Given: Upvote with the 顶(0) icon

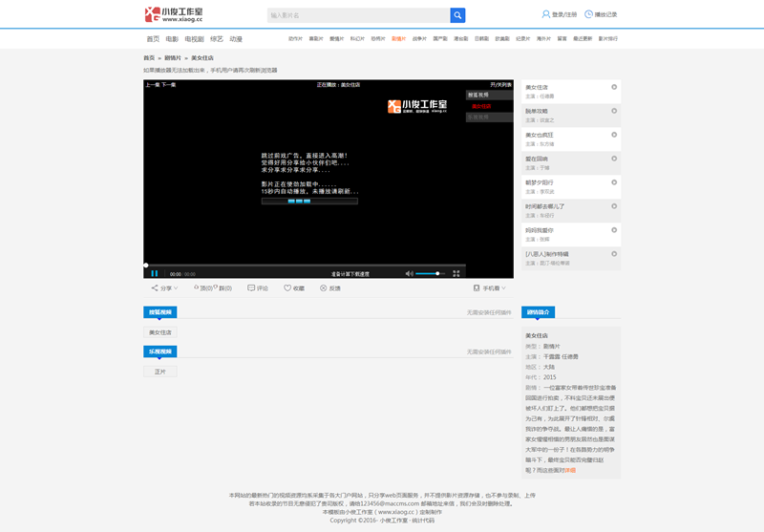Looking at the screenshot, I should [x=197, y=287].
